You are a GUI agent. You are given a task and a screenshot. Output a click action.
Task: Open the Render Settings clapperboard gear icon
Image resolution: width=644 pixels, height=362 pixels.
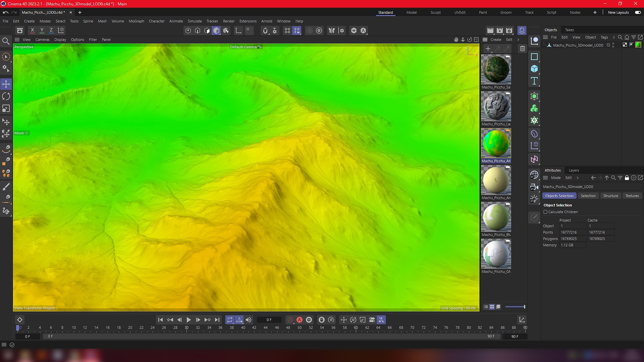pos(509,31)
